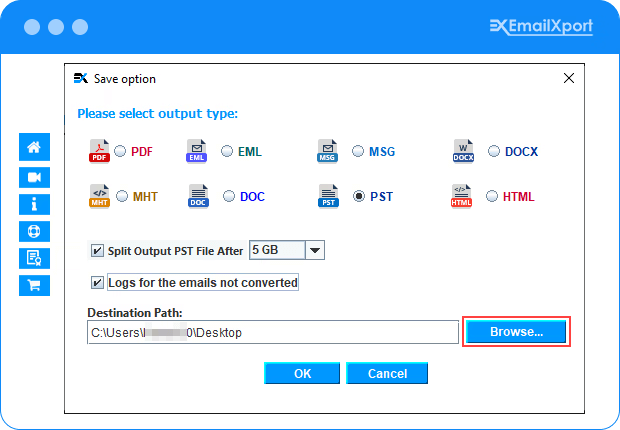Open the video camera sidebar icon
The width and height of the screenshot is (620, 430).
[x=34, y=176]
